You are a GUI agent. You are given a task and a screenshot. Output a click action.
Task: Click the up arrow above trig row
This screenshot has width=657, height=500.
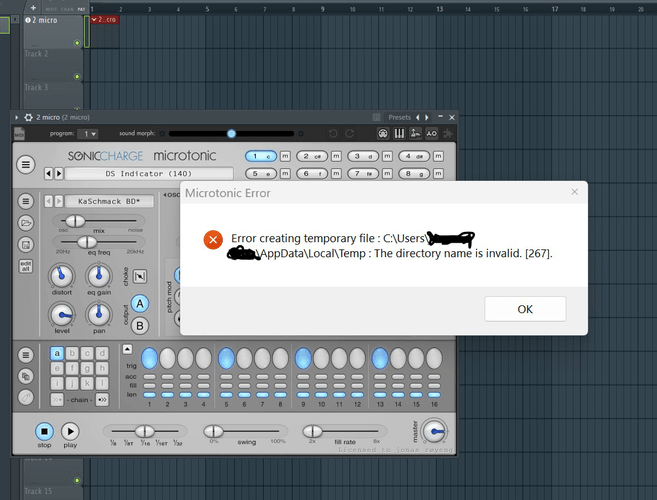[127, 349]
